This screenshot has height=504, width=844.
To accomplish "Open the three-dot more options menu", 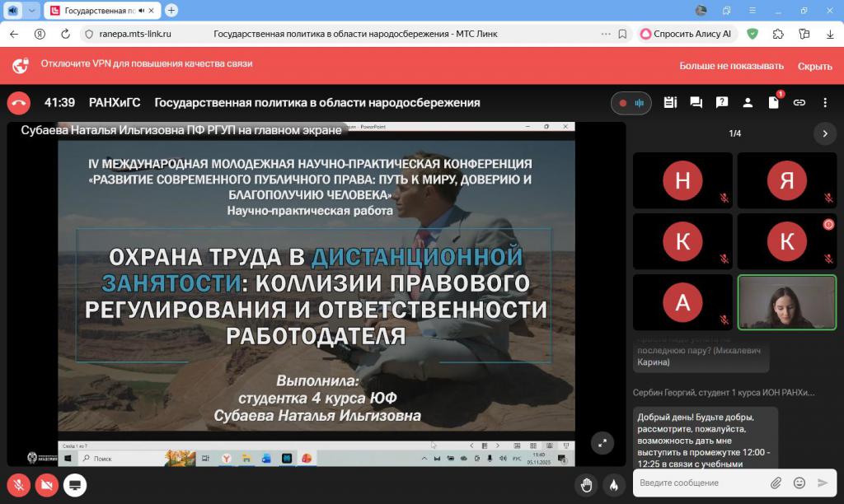I will point(824,103).
